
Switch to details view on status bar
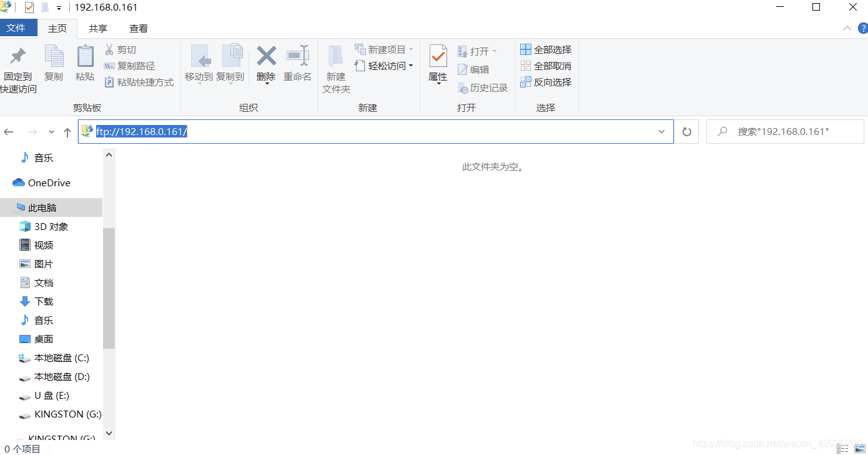click(x=842, y=447)
